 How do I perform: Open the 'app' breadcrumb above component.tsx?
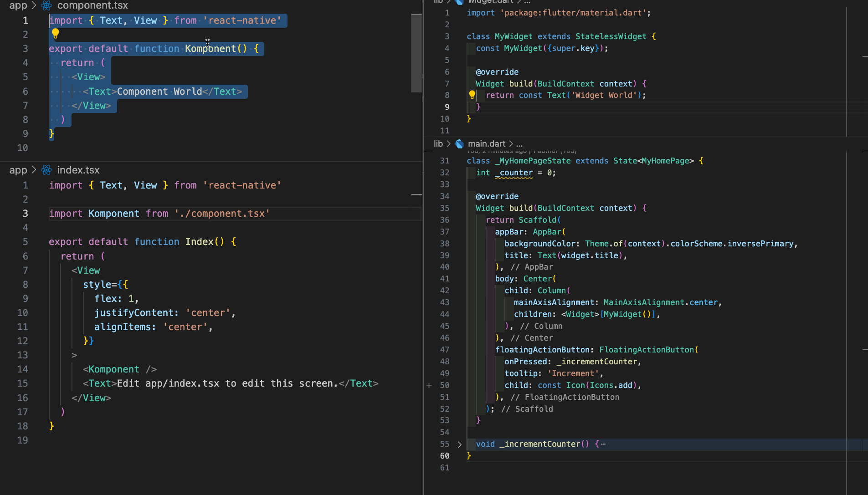click(x=18, y=5)
